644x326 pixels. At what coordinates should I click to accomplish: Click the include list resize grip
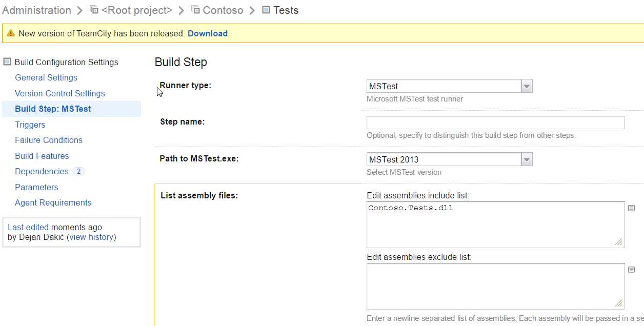(x=619, y=242)
